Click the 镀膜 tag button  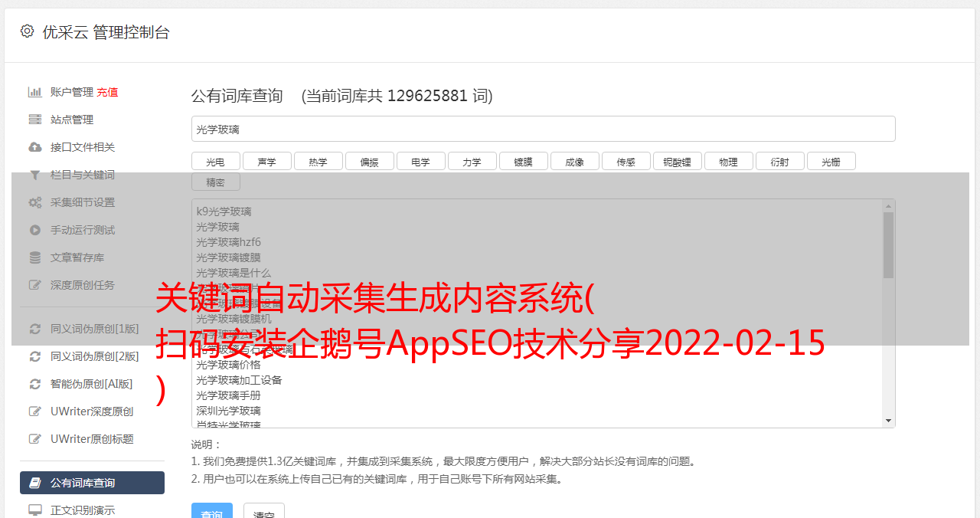pos(523,161)
